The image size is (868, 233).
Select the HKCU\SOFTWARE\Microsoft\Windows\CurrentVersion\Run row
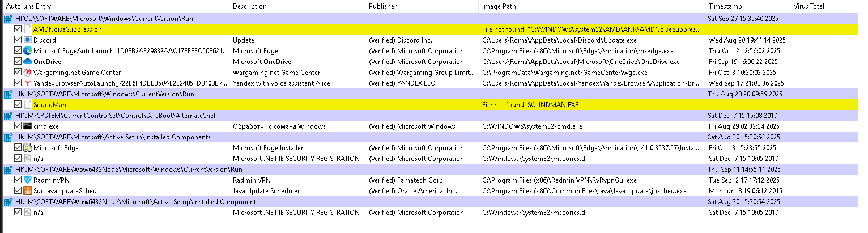pyautogui.click(x=431, y=19)
